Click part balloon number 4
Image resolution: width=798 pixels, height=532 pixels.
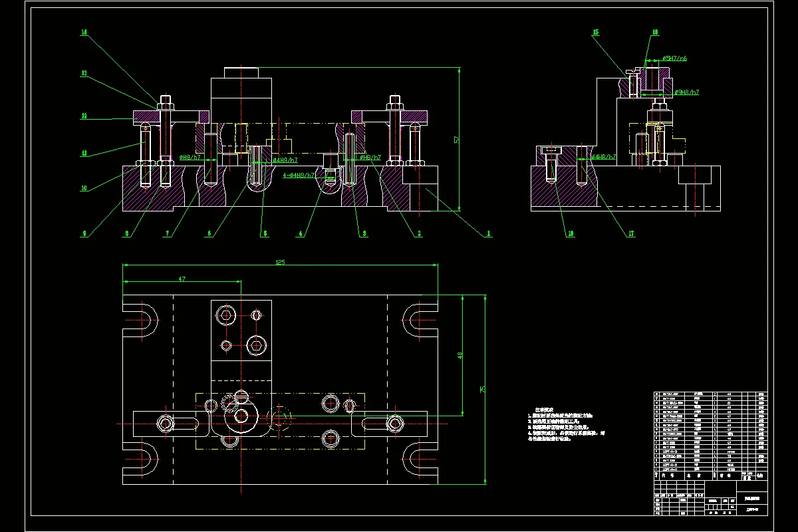[301, 233]
